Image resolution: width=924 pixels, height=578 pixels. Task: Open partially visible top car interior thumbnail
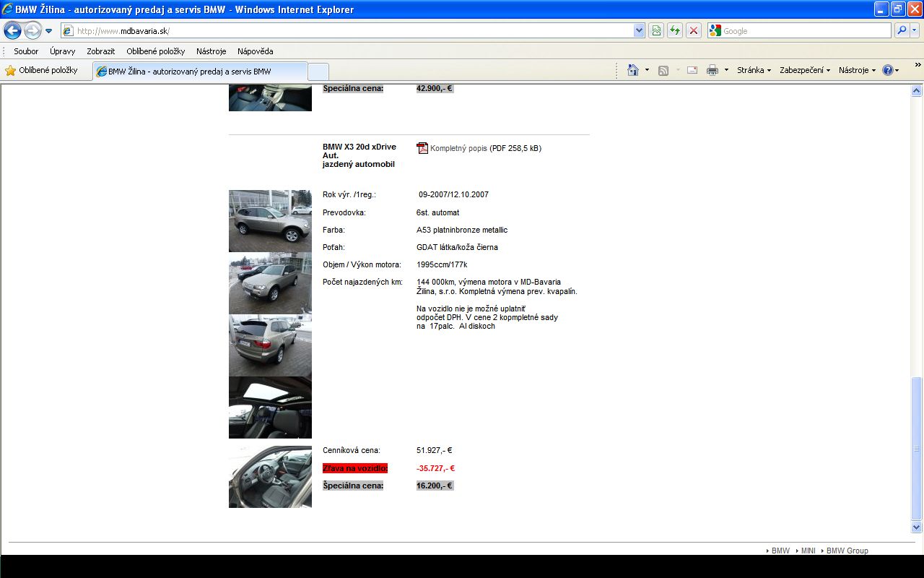tap(270, 98)
